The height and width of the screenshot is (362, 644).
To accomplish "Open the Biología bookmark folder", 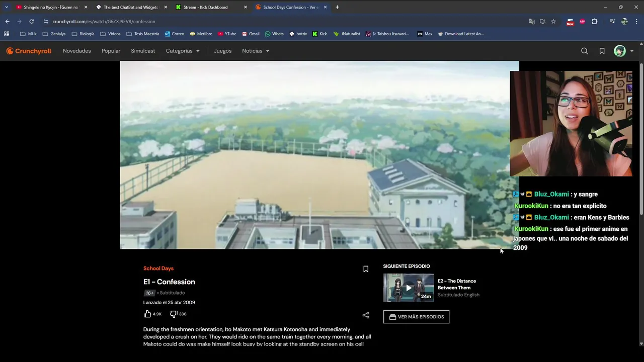I will pos(83,34).
